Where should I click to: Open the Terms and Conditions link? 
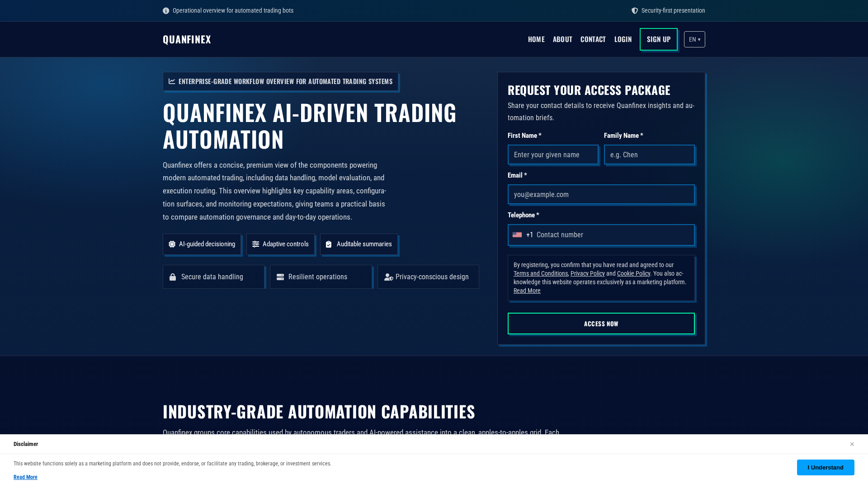(541, 273)
